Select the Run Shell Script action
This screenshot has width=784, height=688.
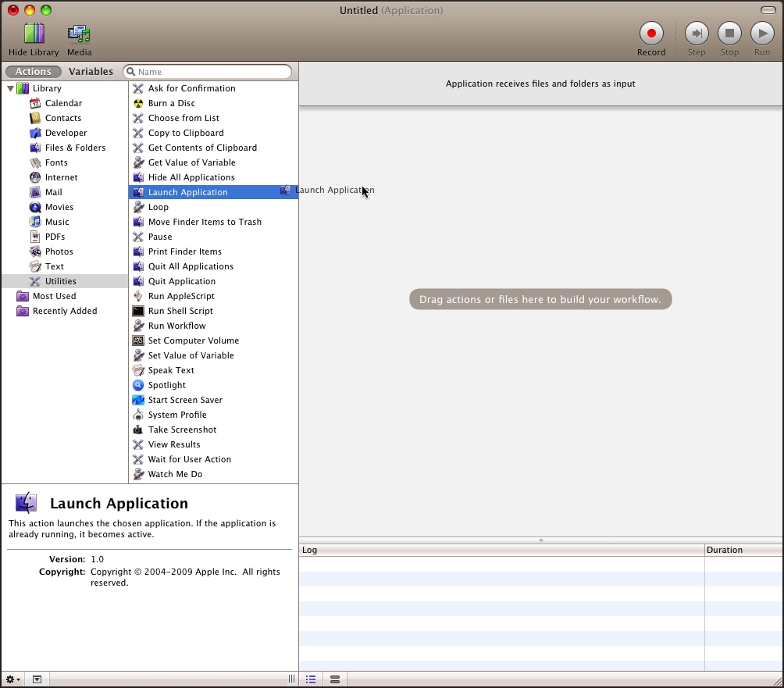point(180,311)
